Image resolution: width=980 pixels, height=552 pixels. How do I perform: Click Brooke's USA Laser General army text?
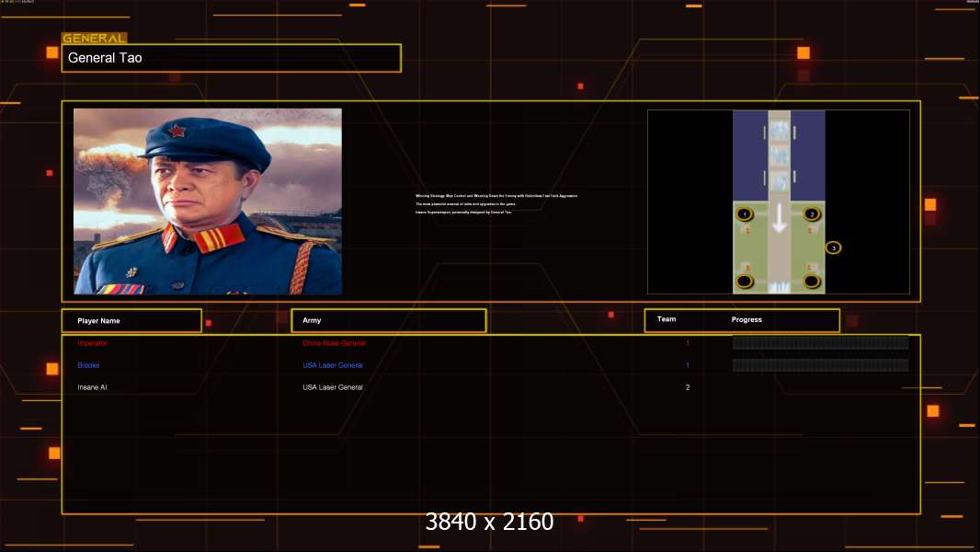tap(333, 365)
